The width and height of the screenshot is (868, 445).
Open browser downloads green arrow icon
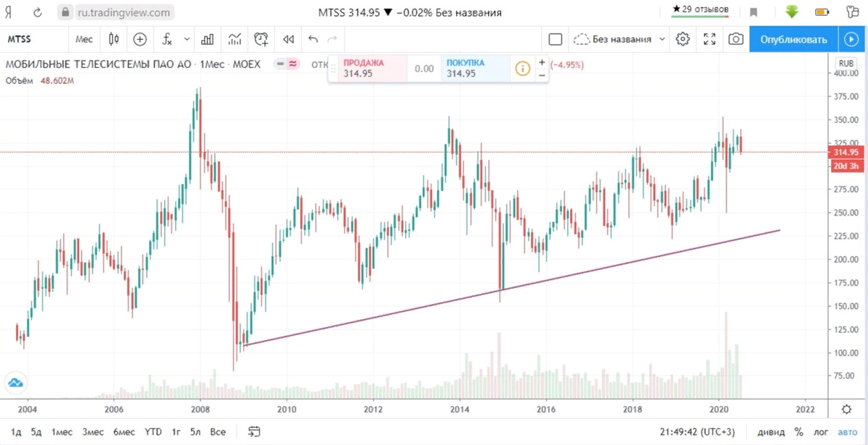[x=791, y=12]
